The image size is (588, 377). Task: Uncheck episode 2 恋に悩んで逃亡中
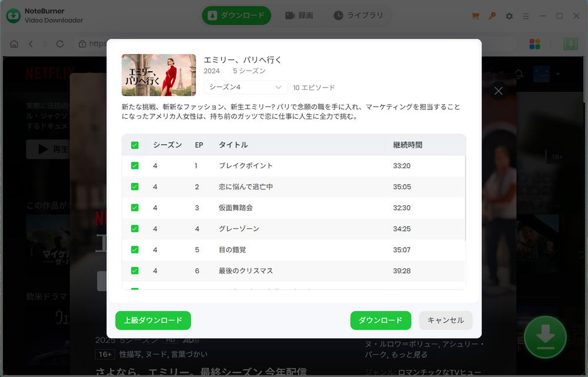click(x=135, y=186)
